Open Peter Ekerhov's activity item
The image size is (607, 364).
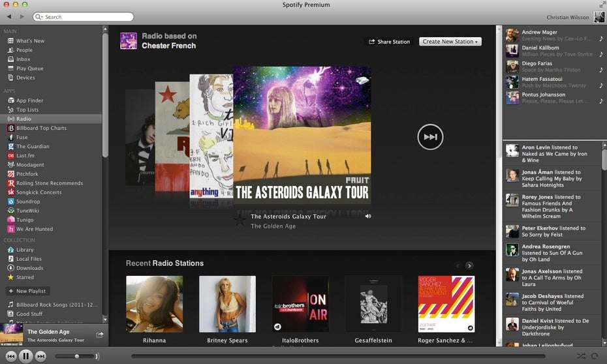(552, 232)
